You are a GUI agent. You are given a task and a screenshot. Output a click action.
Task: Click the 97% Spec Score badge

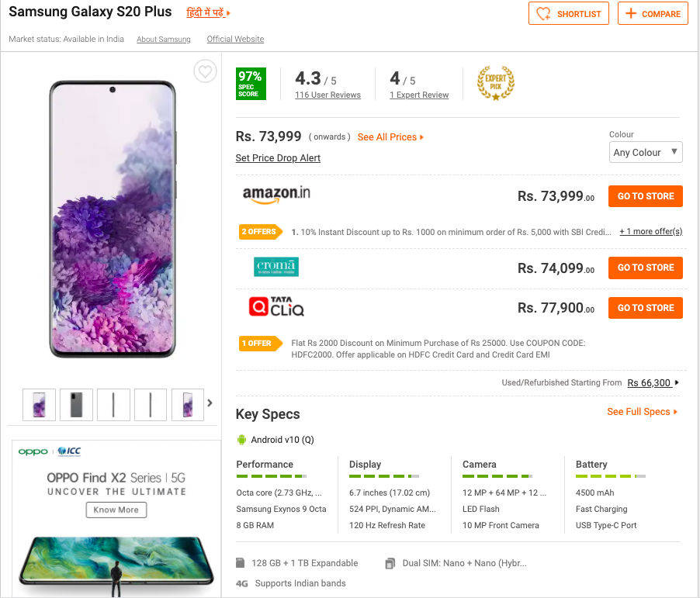[x=251, y=84]
